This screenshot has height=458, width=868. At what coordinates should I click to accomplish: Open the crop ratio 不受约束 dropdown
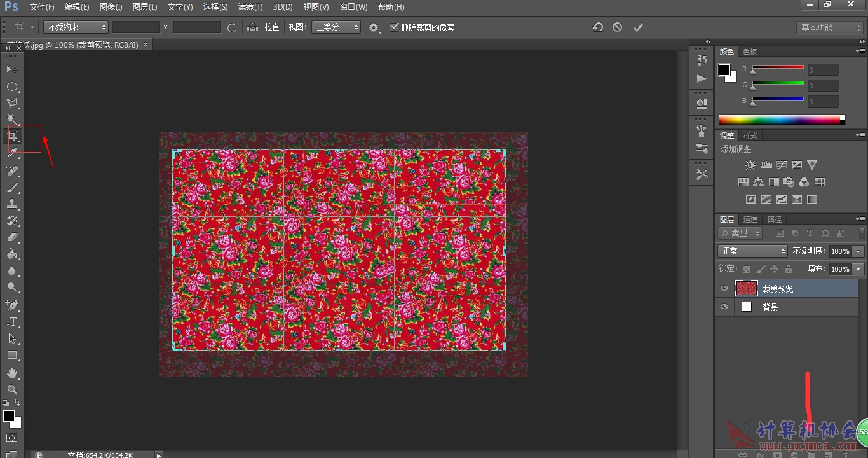[76, 27]
